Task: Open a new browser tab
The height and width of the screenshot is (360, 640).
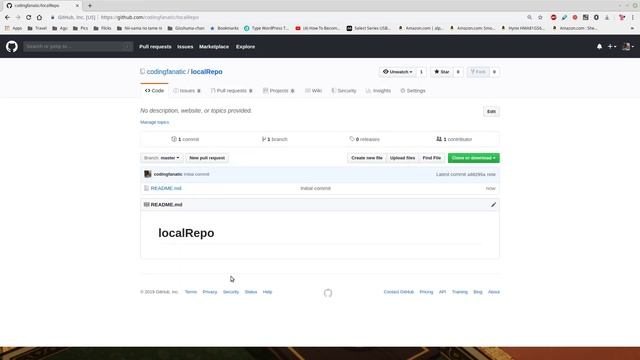Action: pos(90,6)
